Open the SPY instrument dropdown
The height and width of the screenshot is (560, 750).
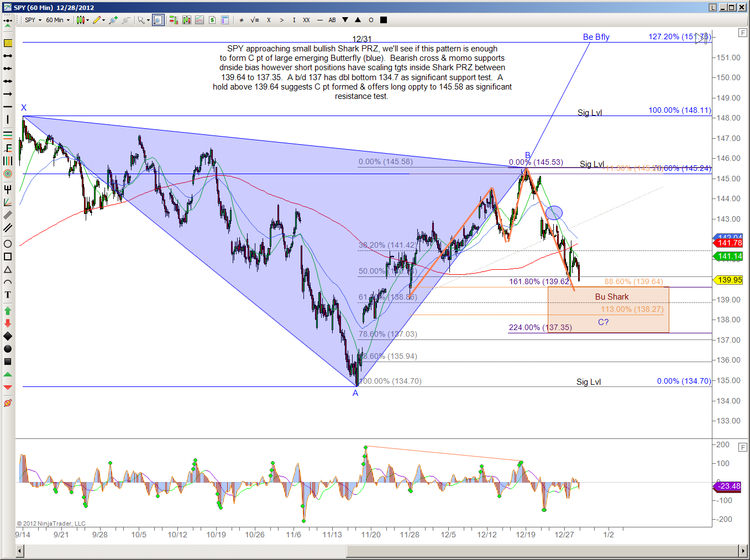pyautogui.click(x=33, y=20)
